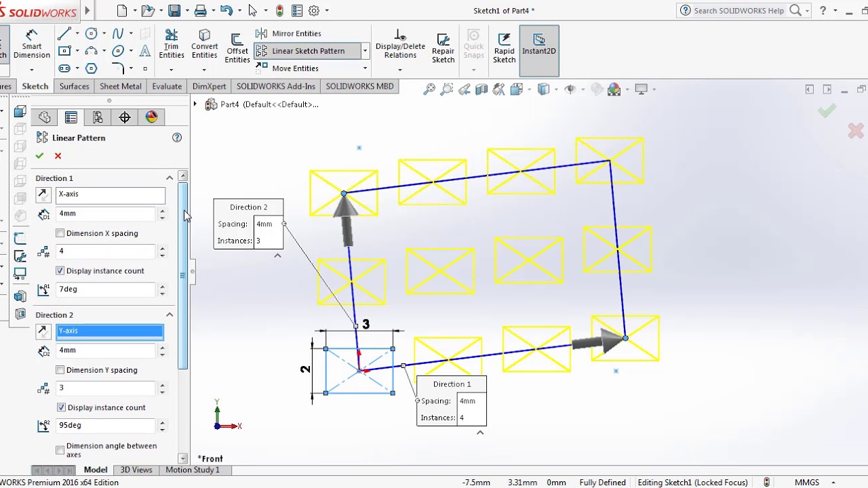Collapse the Direction 1 callout in viewport

(480, 432)
